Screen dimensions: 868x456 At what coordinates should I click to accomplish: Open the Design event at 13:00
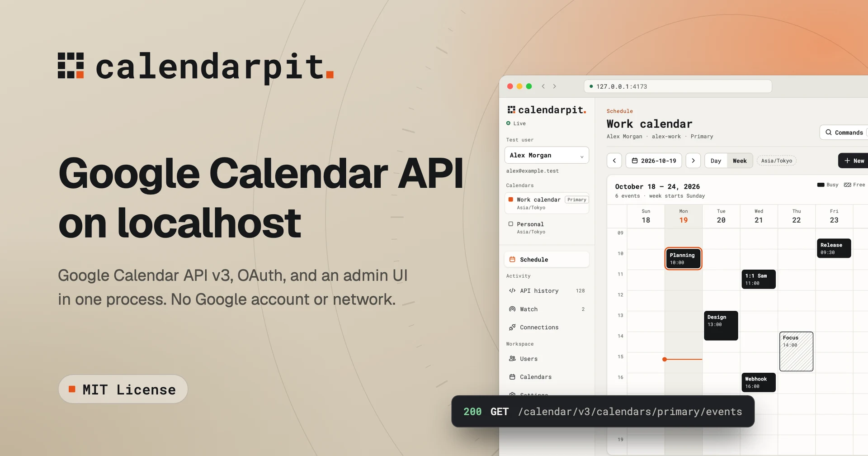coord(721,326)
